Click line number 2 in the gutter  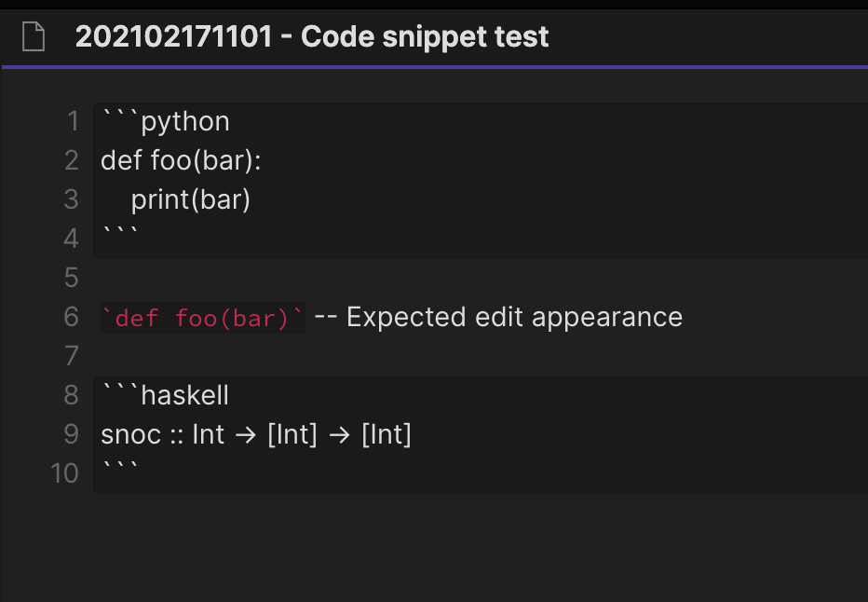point(72,161)
